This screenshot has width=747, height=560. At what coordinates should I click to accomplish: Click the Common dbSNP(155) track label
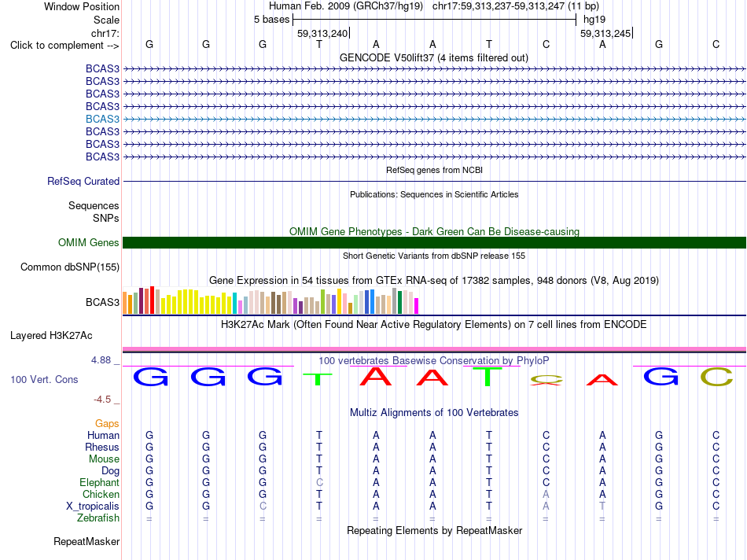tap(70, 267)
